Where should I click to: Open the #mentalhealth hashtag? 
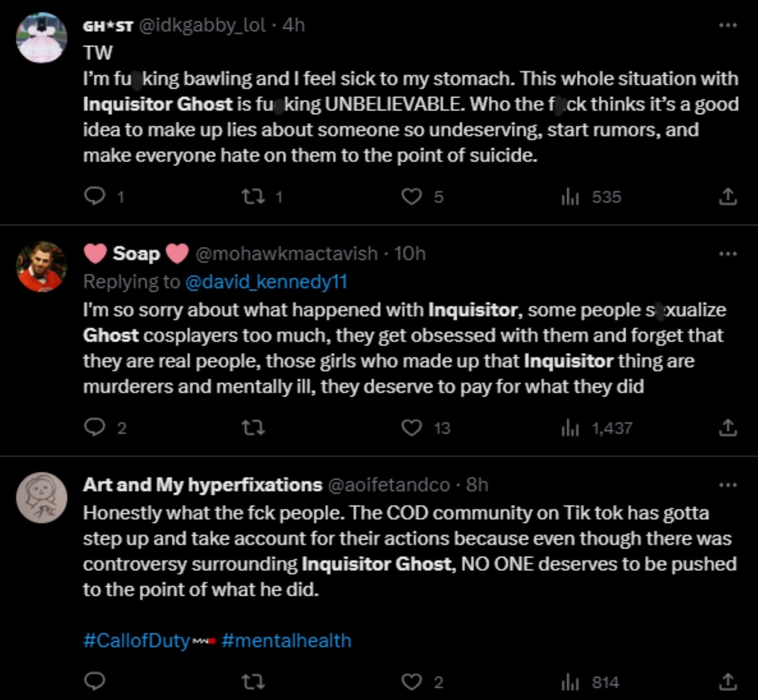pos(286,640)
